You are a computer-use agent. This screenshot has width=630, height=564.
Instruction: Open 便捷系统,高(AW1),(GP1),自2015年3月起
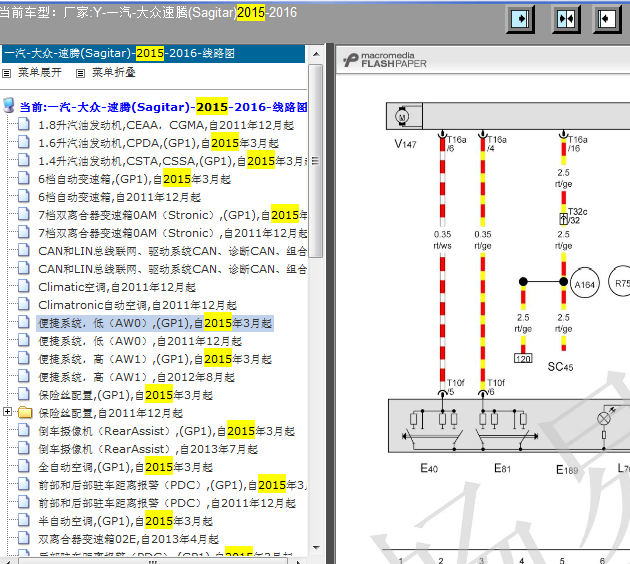click(x=155, y=359)
